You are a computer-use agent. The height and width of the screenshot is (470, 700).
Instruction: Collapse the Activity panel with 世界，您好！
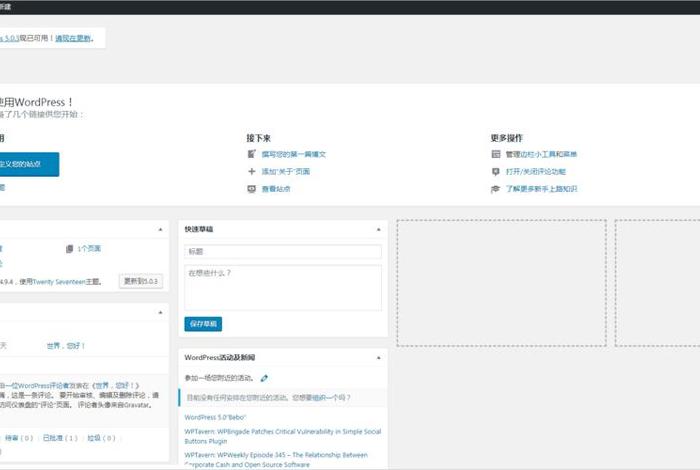[x=160, y=312]
